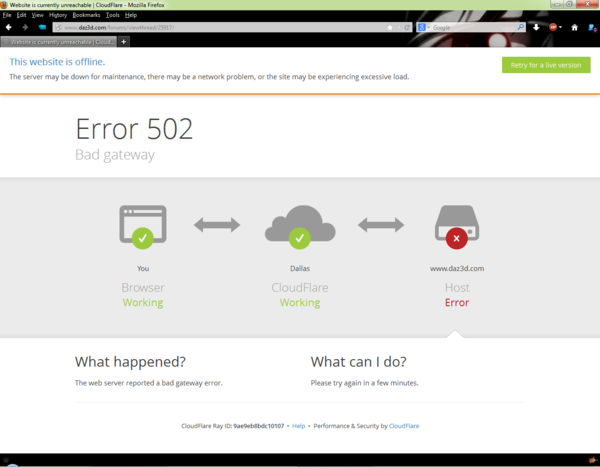Image resolution: width=600 pixels, height=467 pixels.
Task: Click the Dallas location label
Action: [300, 268]
